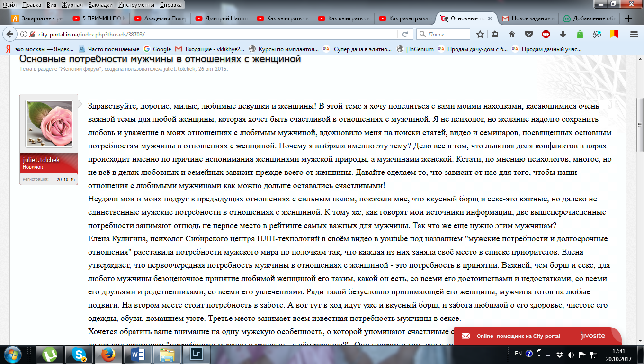Click the page scroll down arrow

point(640,340)
